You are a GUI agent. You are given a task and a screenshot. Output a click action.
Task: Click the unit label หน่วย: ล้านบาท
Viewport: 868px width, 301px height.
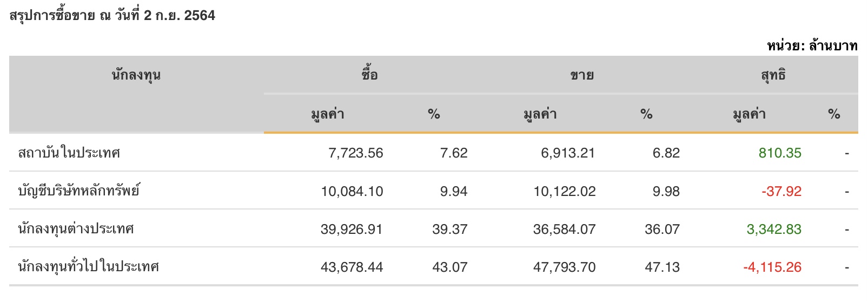coord(812,45)
